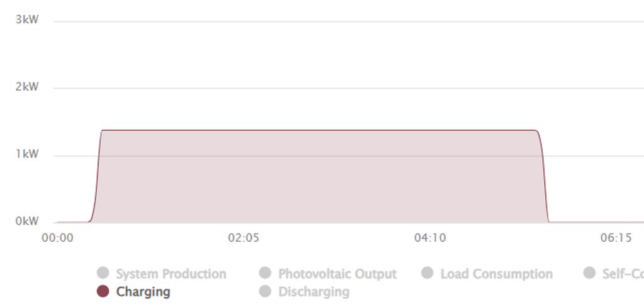Viewport: 644px width, 308px height.
Task: Toggle the Discharging legend dot
Action: point(265,291)
